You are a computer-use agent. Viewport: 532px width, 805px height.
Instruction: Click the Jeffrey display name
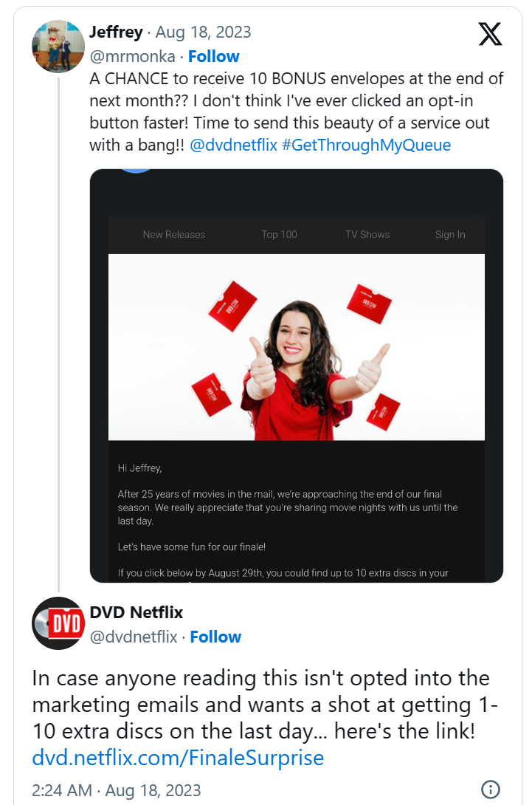coord(116,32)
